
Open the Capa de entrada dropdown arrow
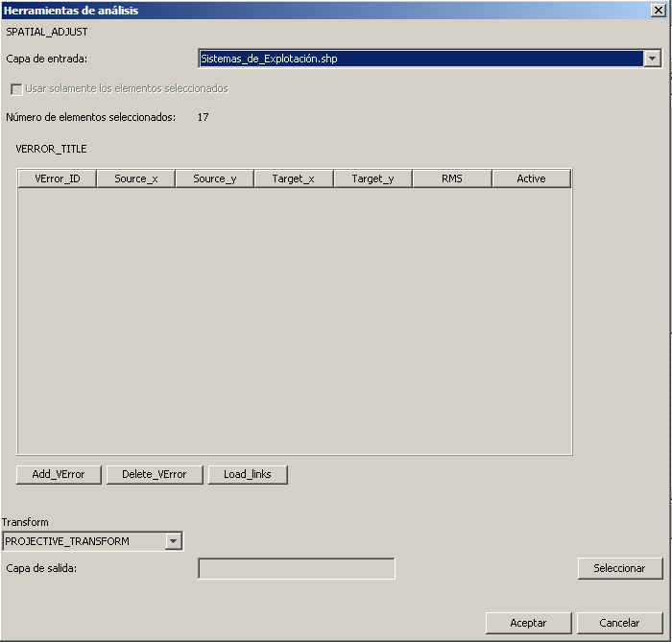coord(652,59)
